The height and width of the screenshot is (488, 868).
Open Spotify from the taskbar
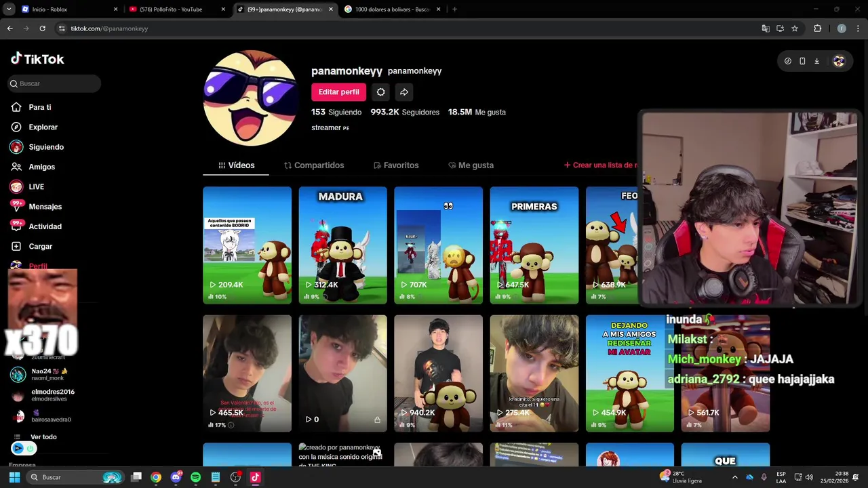(196, 477)
